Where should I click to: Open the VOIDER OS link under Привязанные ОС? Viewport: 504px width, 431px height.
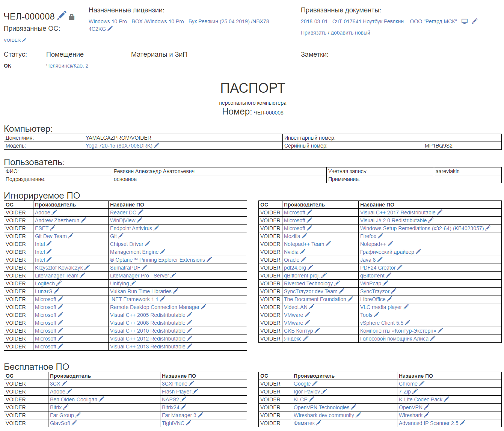(12, 40)
